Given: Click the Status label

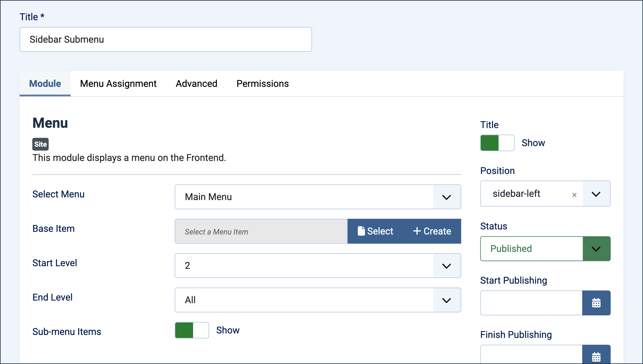Looking at the screenshot, I should pos(494,226).
